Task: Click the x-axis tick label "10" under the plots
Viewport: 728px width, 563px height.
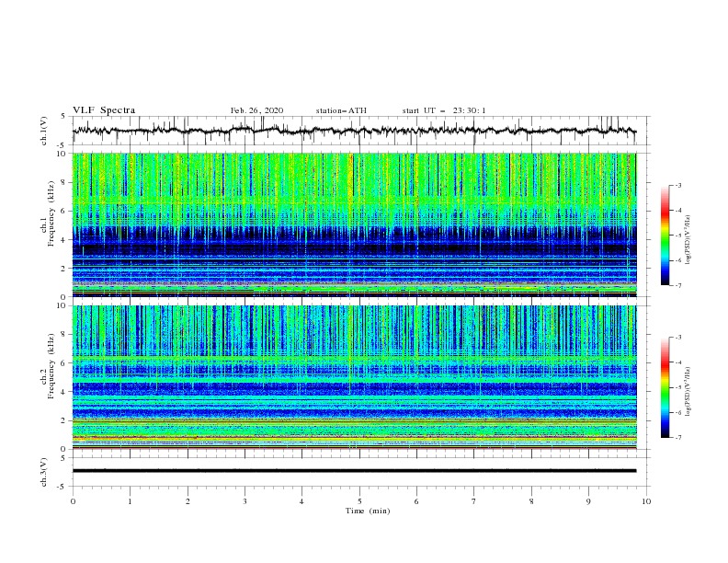Action: pos(646,501)
